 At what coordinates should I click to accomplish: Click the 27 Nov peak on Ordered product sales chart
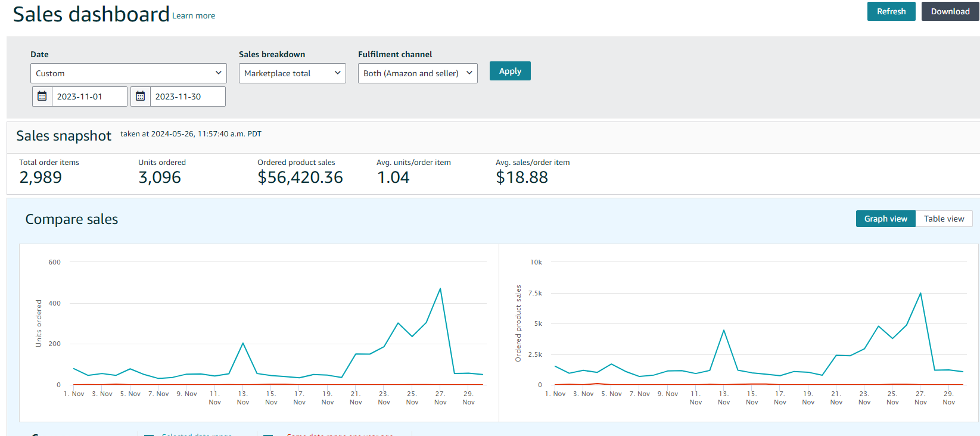(x=920, y=293)
